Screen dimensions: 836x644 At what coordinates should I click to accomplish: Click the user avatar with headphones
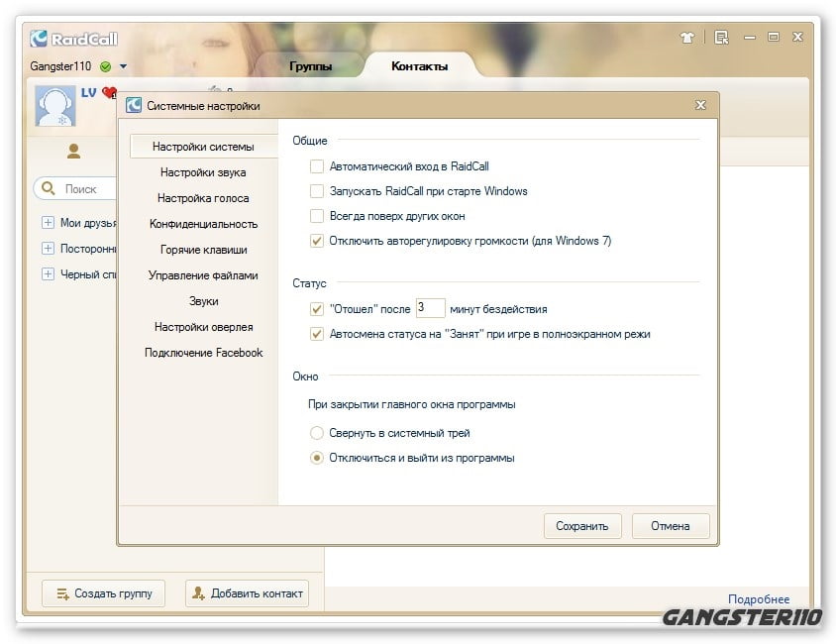(55, 106)
